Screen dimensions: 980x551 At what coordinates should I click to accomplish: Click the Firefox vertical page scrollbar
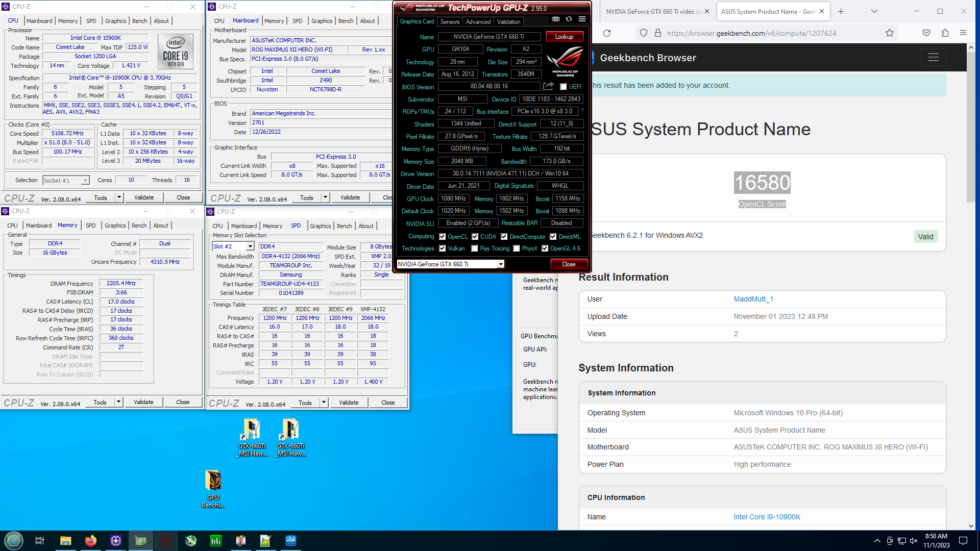coord(971,128)
